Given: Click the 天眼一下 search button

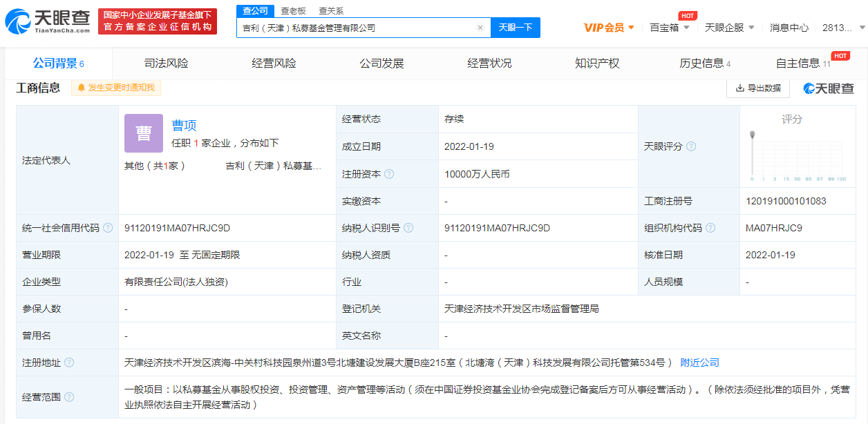Looking at the screenshot, I should pyautogui.click(x=516, y=28).
